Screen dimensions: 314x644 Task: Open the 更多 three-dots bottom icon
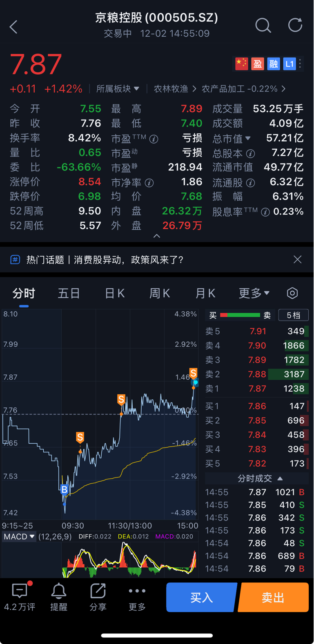pos(137,597)
